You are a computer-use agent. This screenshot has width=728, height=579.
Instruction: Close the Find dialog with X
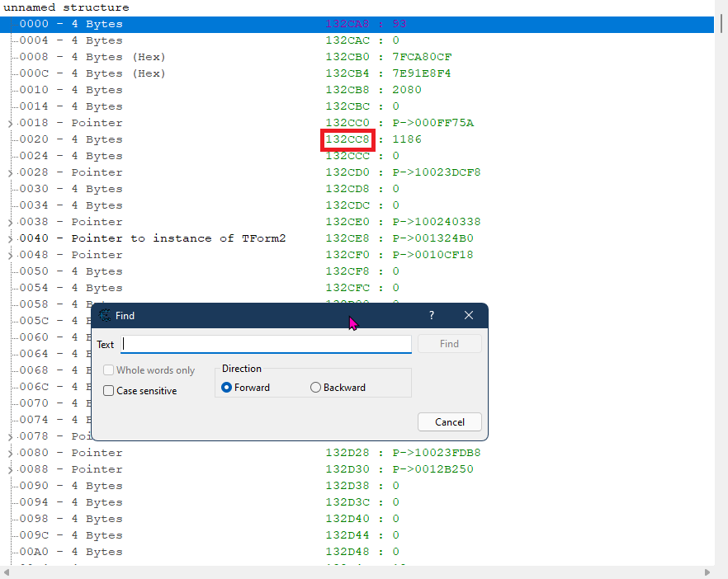(469, 316)
